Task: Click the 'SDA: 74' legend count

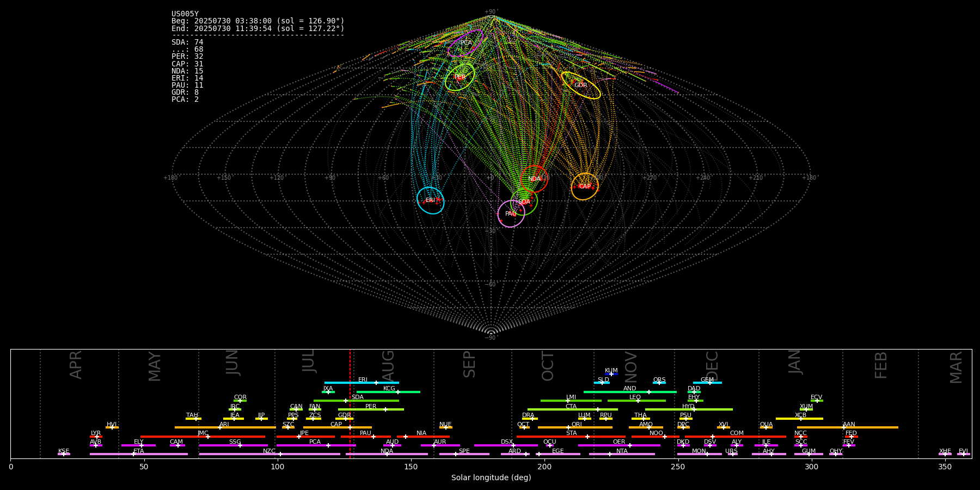Action: point(187,42)
